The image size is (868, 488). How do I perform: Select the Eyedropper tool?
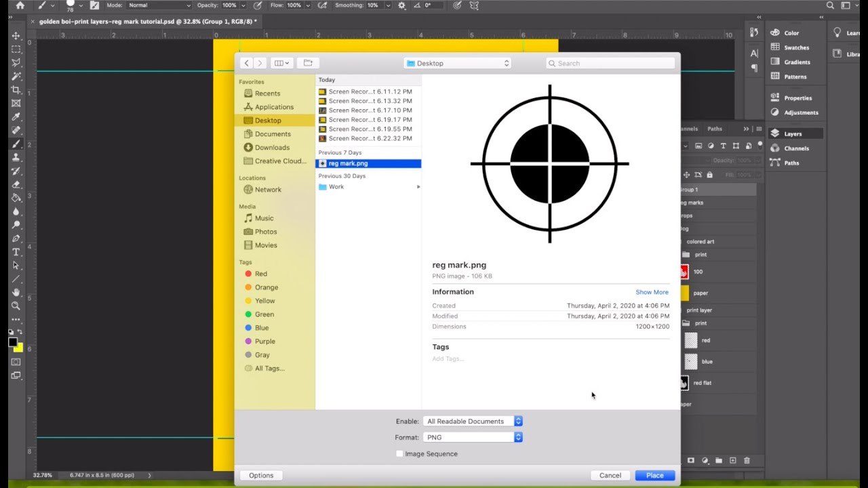click(x=16, y=117)
